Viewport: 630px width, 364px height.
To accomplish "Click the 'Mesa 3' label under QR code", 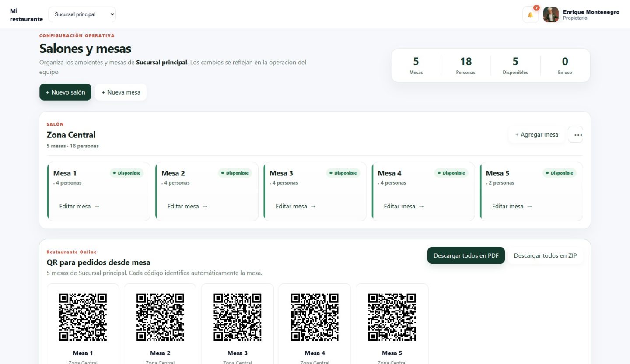I will coord(238,353).
